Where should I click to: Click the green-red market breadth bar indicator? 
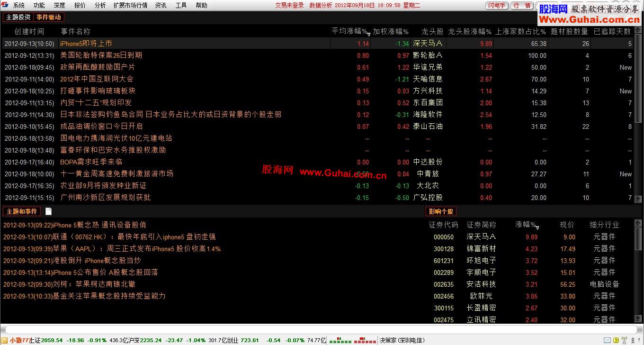[x=353, y=340]
